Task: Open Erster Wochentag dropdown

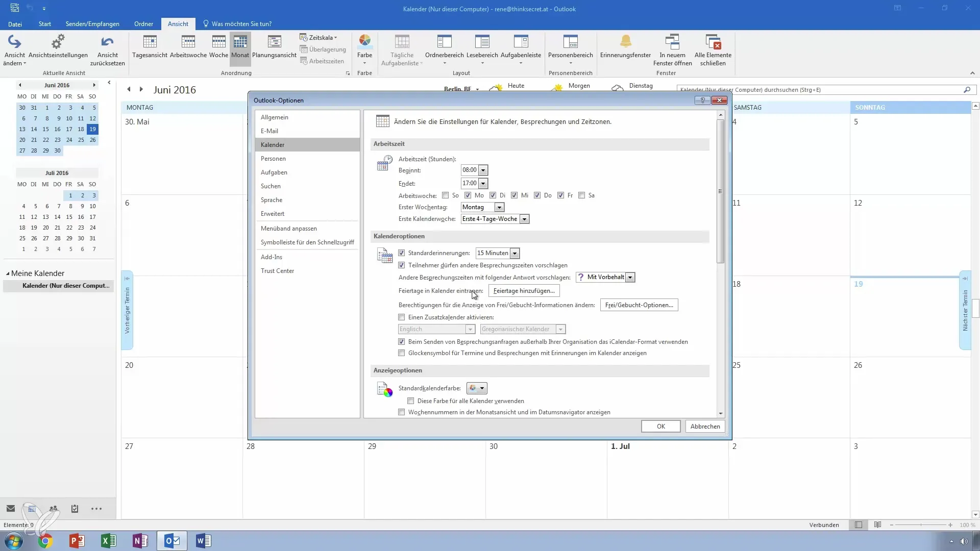Action: click(x=499, y=207)
